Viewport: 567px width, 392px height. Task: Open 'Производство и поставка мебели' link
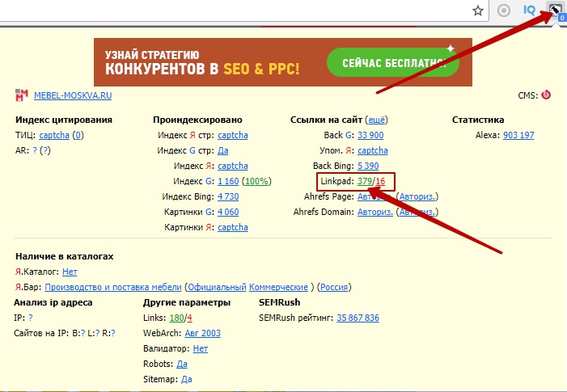click(113, 287)
